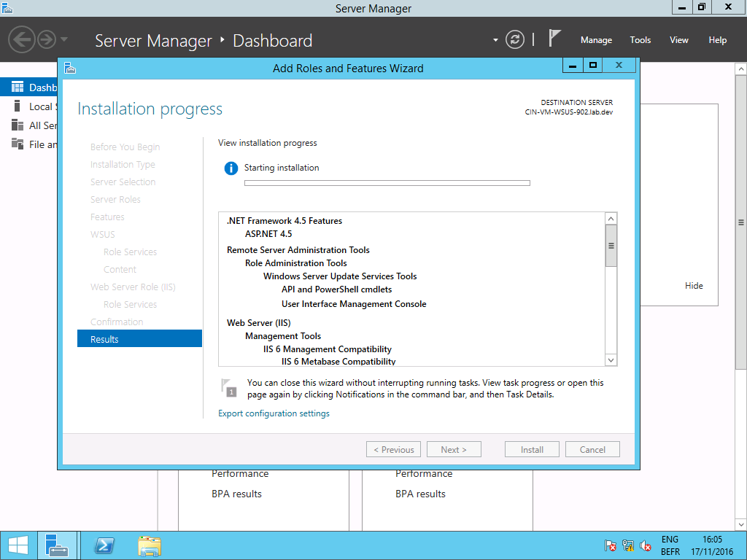
Task: Open the navigation history dropdown arrow
Action: pyautogui.click(x=64, y=39)
